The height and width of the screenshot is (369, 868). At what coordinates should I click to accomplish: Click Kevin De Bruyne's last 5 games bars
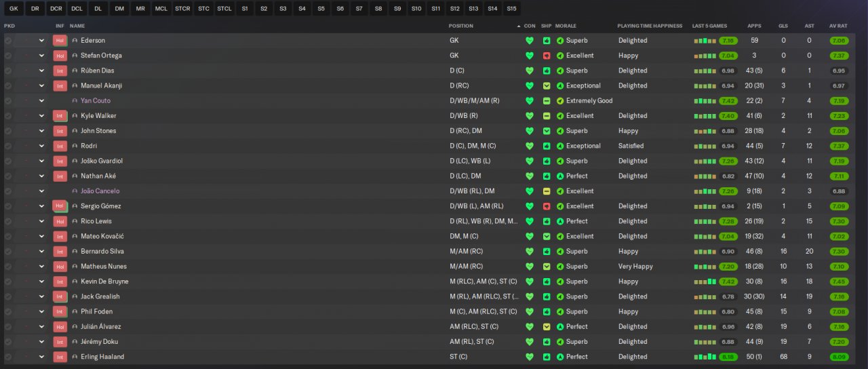pyautogui.click(x=705, y=281)
